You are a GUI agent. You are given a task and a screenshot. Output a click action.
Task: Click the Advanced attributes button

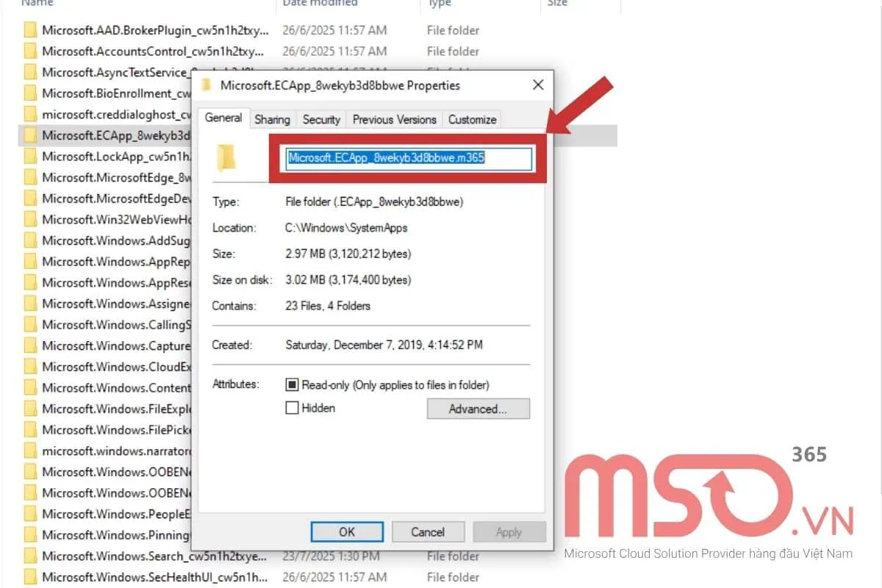(478, 409)
